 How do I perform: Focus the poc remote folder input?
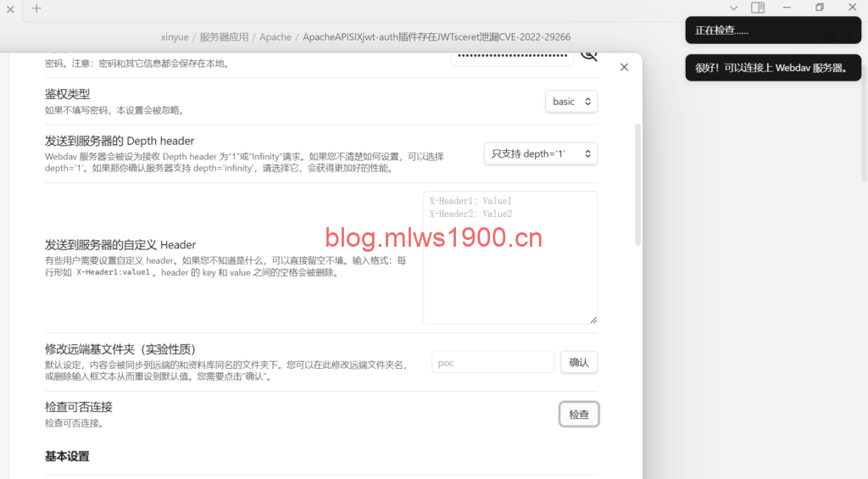492,363
